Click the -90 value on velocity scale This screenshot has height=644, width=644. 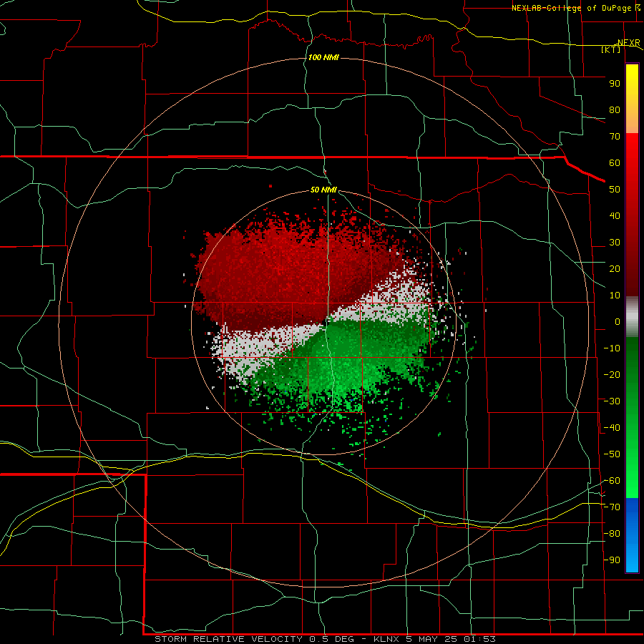click(x=612, y=560)
